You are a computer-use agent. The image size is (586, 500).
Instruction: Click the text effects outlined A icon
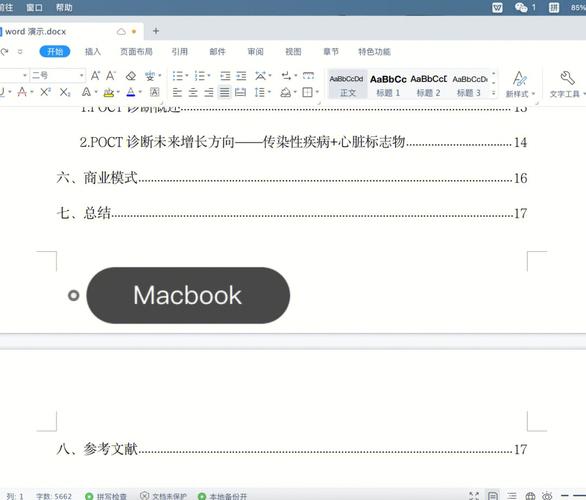[x=86, y=92]
